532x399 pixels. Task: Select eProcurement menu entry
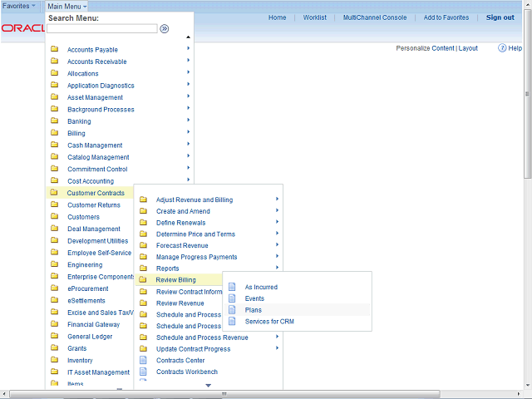click(x=88, y=288)
